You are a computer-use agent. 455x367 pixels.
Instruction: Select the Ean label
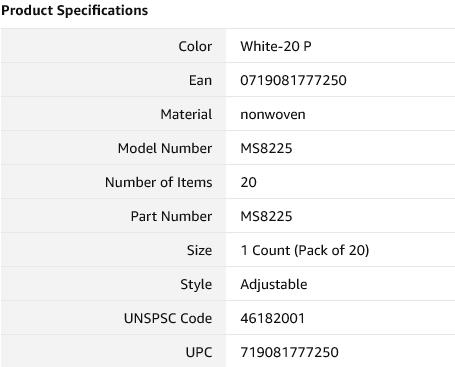(x=200, y=80)
